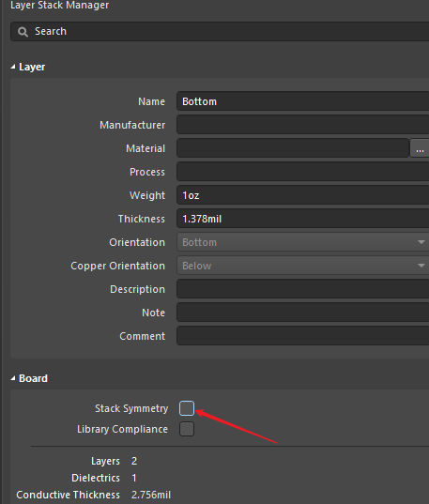
Task: Click the Library Compliance label
Action: (123, 429)
